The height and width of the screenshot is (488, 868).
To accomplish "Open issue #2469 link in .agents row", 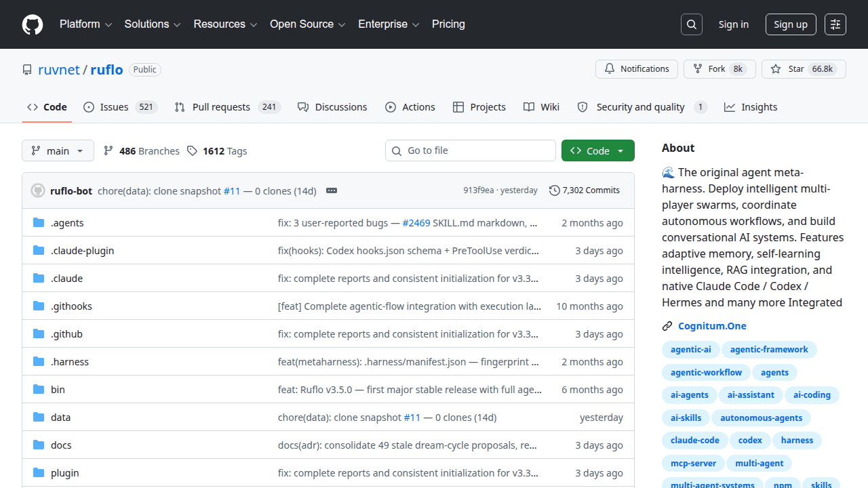I will tap(416, 222).
